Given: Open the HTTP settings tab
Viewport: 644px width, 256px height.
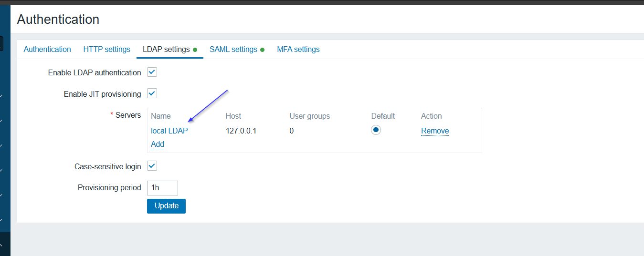Looking at the screenshot, I should [x=106, y=49].
